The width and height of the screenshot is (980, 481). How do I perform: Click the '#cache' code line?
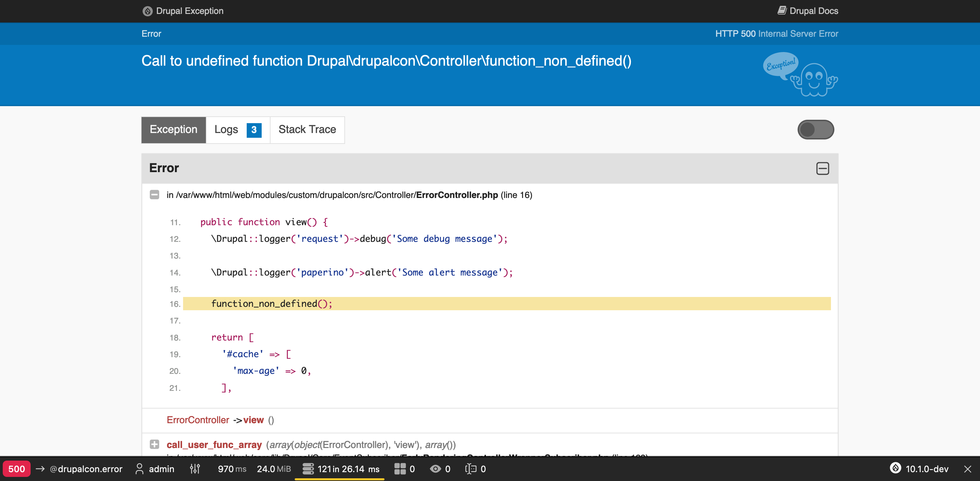click(257, 354)
